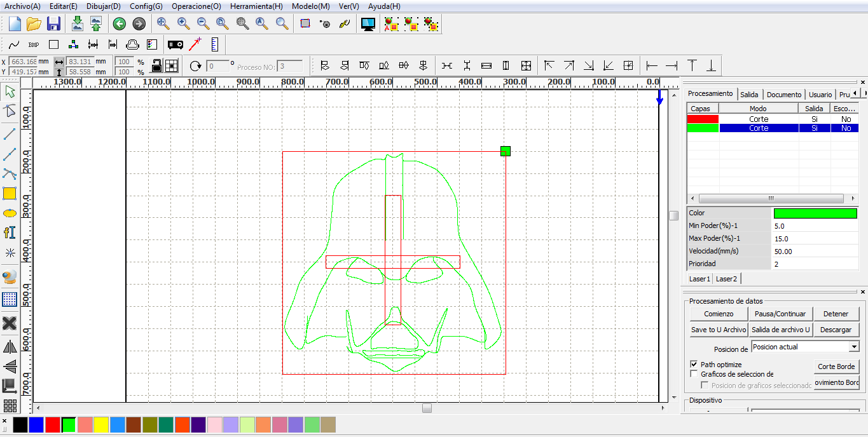868x437 pixels.
Task: Click the nine-point anchor reference grid
Action: (x=172, y=65)
